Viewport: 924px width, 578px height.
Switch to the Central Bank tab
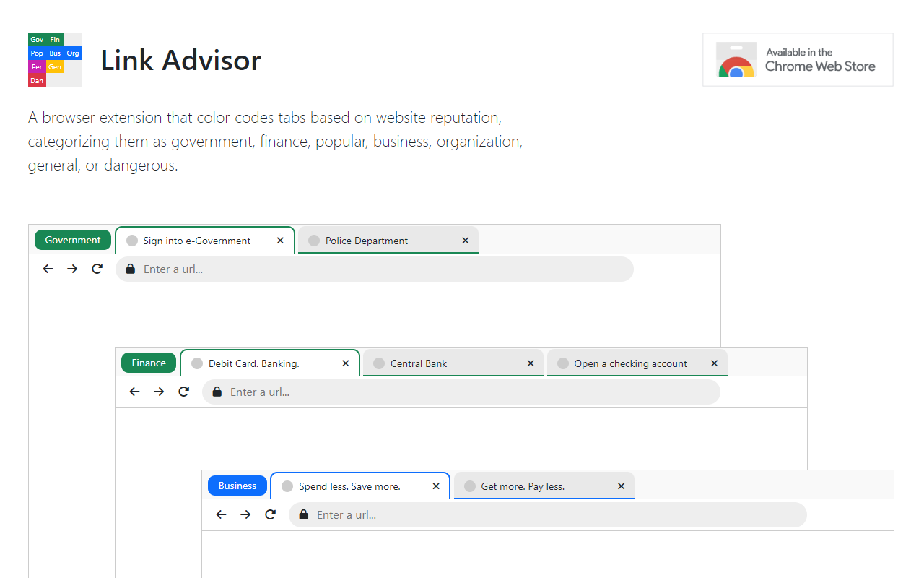pos(419,363)
